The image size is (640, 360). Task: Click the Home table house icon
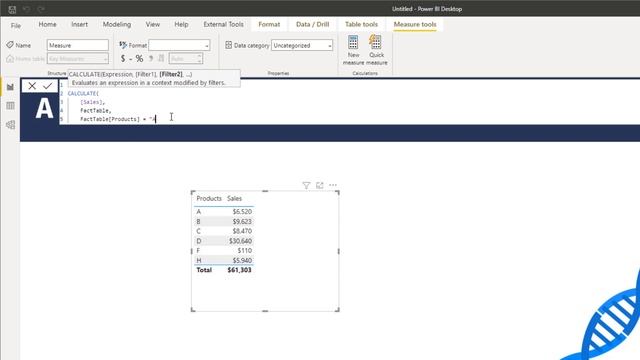(10, 59)
